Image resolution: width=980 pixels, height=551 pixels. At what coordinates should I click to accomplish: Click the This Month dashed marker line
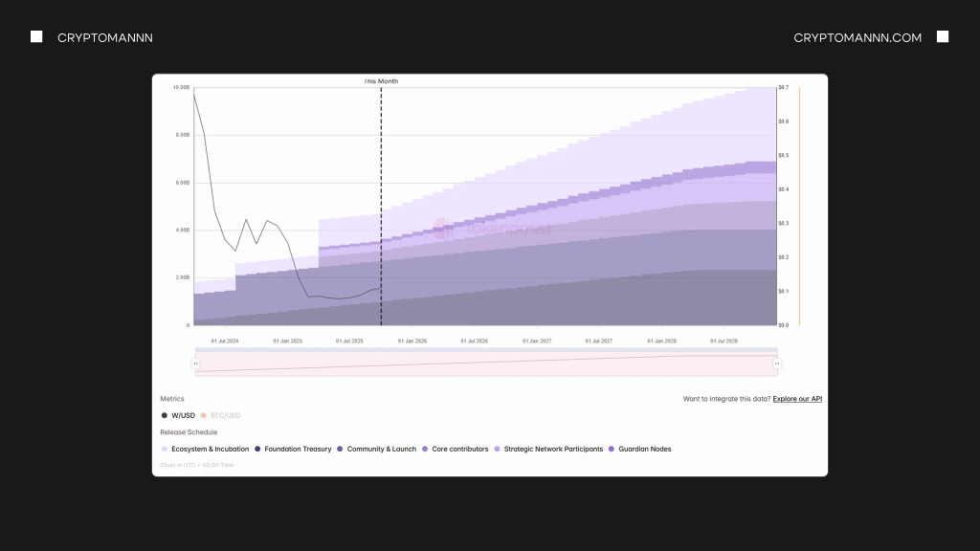pyautogui.click(x=381, y=191)
